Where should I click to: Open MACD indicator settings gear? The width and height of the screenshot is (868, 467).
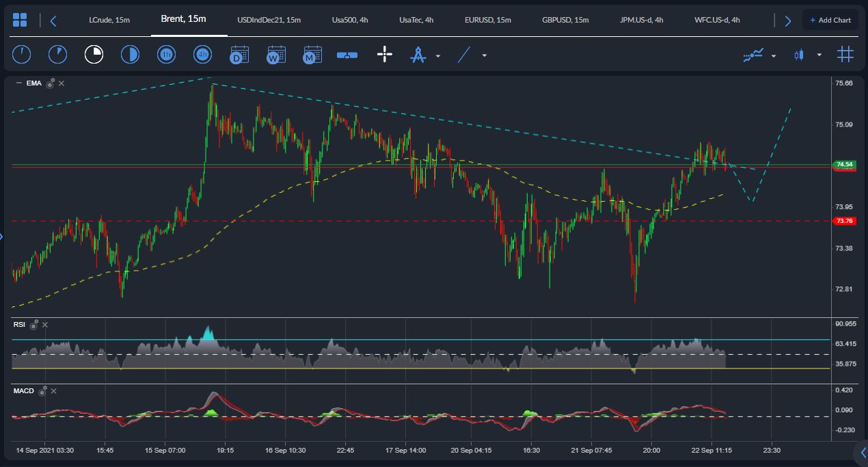click(42, 391)
